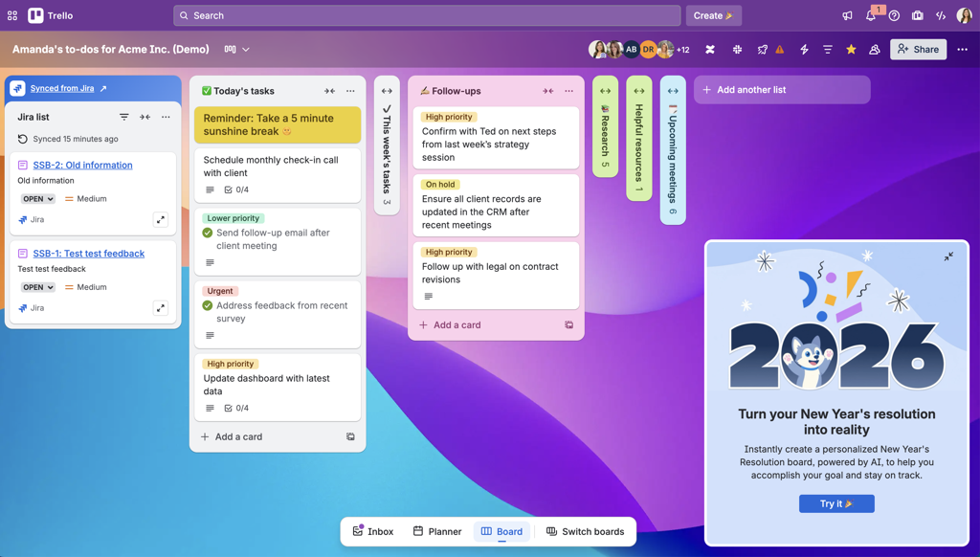Open the board visibility people icon
The height and width of the screenshot is (557, 980).
pyautogui.click(x=875, y=50)
